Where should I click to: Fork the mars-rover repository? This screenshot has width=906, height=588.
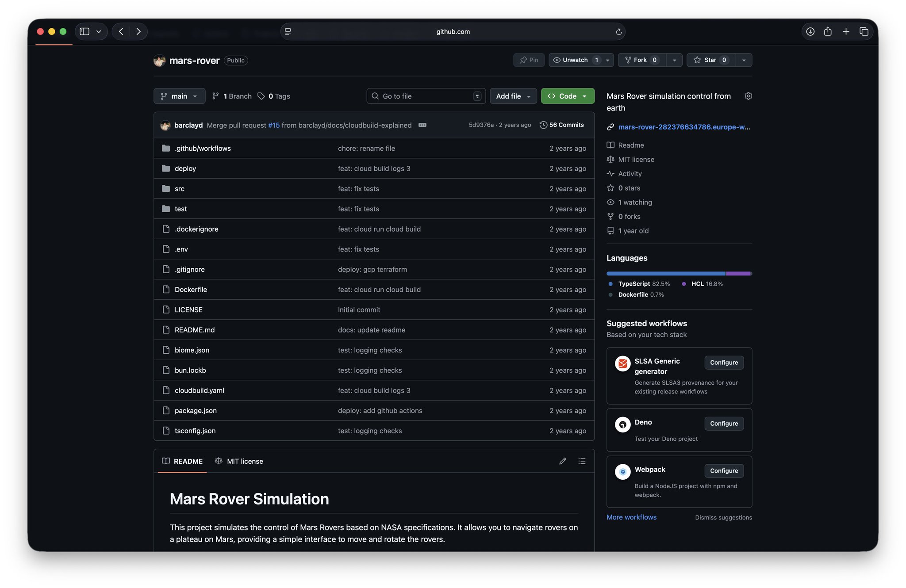point(642,60)
